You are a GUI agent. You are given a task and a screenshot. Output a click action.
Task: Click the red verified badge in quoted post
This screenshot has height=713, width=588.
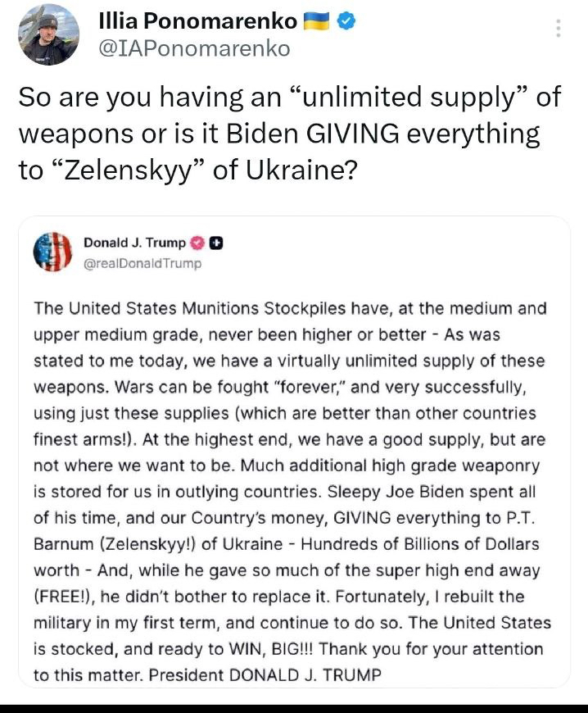[197, 243]
